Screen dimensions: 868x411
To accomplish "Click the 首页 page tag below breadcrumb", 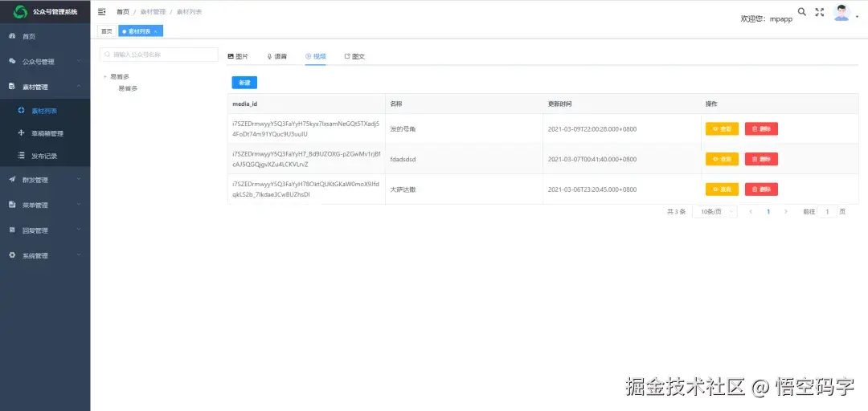I will (107, 31).
